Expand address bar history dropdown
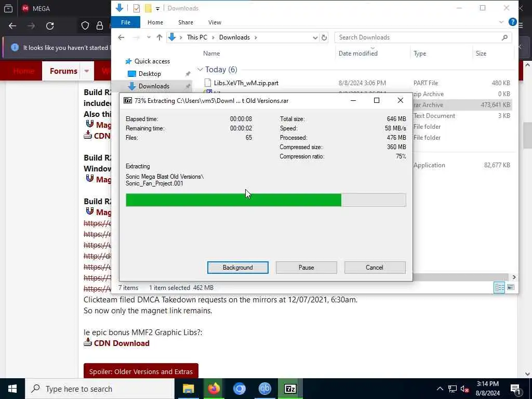532x399 pixels. pyautogui.click(x=315, y=37)
